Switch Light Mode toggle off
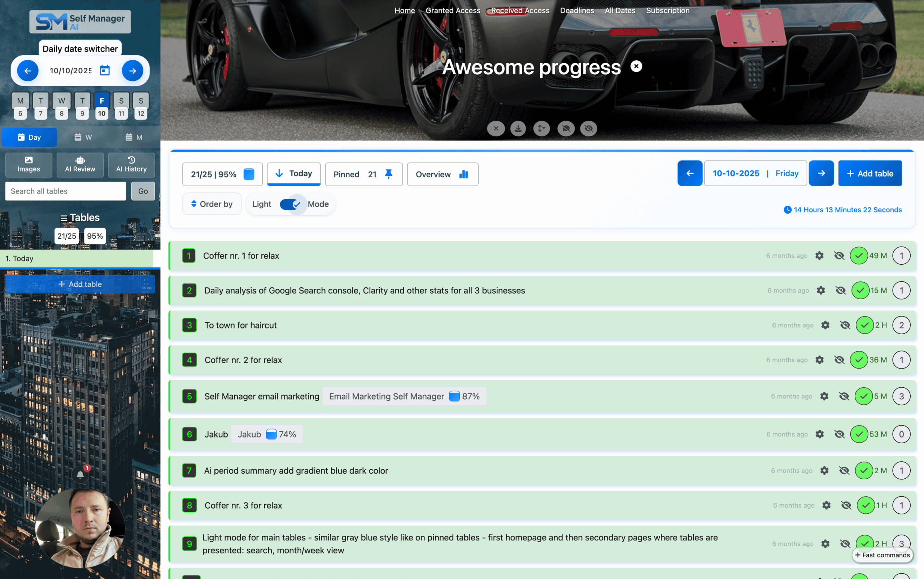Viewport: 924px width, 579px height. click(x=290, y=204)
